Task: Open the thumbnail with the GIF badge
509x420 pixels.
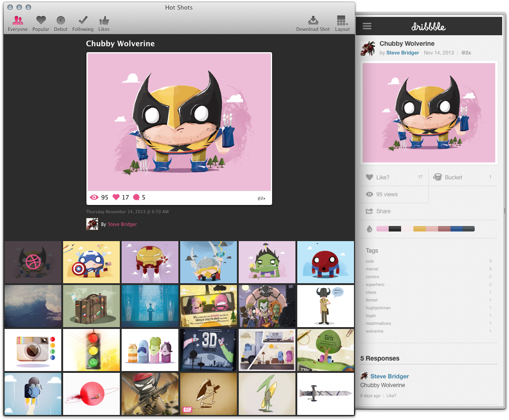Action: (209, 393)
